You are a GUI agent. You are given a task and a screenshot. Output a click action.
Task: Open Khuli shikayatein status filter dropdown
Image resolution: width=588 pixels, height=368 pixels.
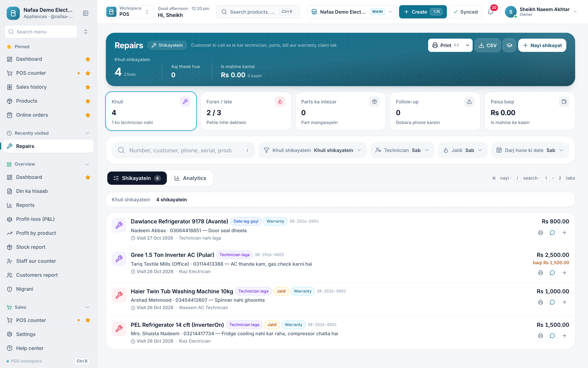(312, 150)
